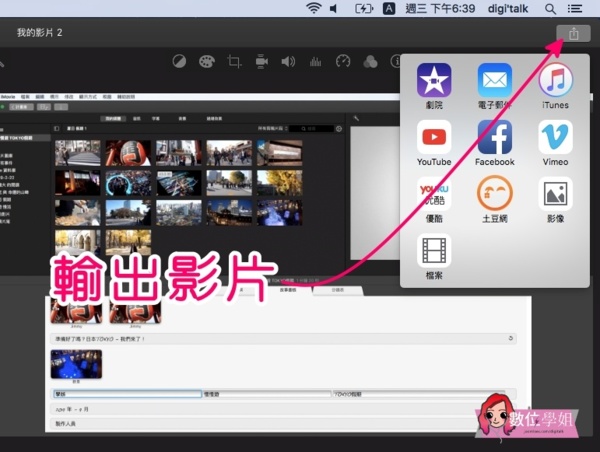Pick Vimeo in the share popover

pyautogui.click(x=555, y=137)
